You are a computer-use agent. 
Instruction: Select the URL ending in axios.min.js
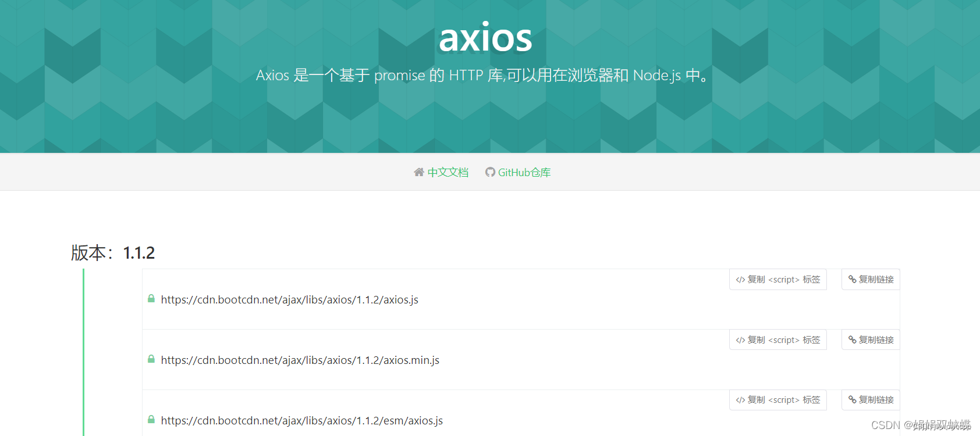coord(300,360)
